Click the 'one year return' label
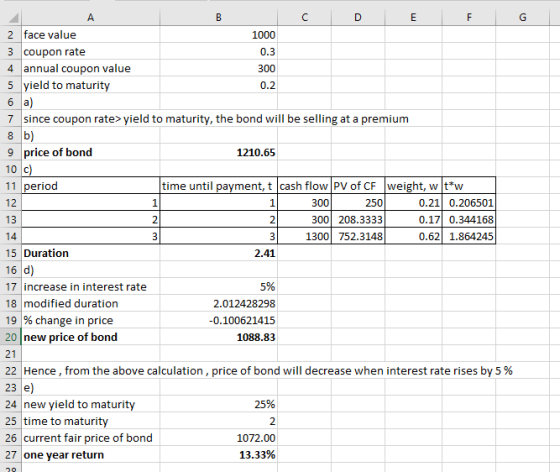Image resolution: width=560 pixels, height=472 pixels. pos(91,454)
